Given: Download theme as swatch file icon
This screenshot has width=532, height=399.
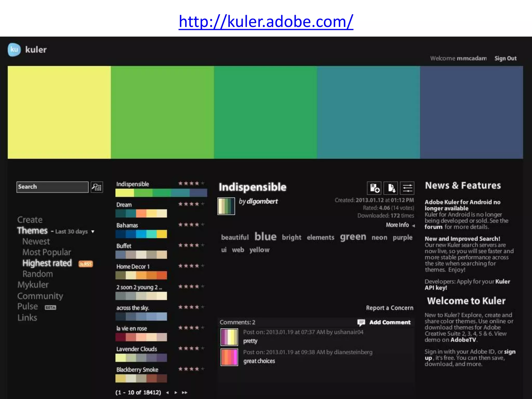Looking at the screenshot, I should [x=391, y=188].
